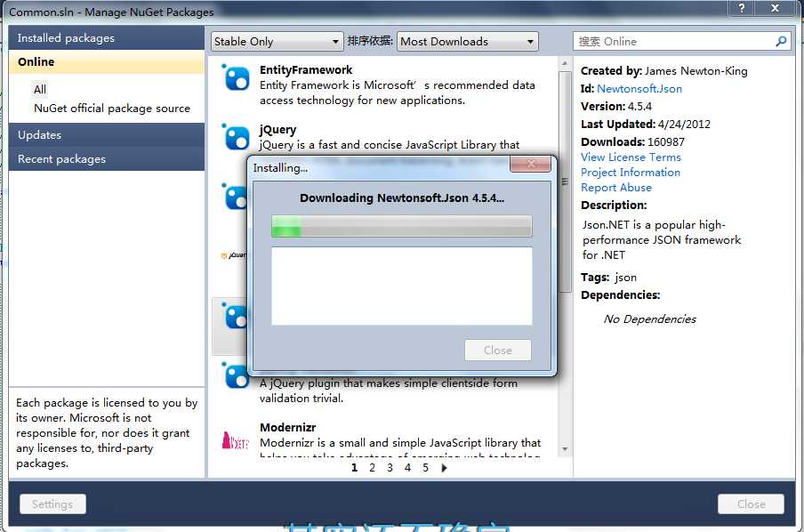The height and width of the screenshot is (532, 804).
Task: Click the Tags json text
Action: (x=608, y=278)
